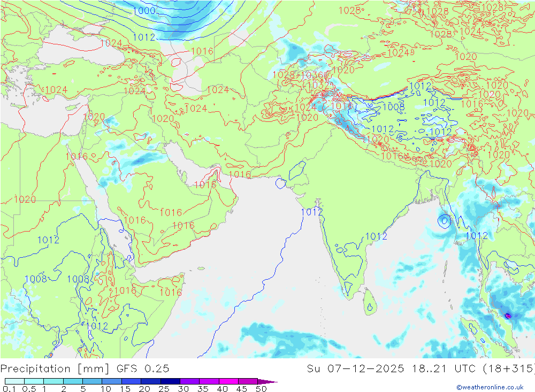Click the 'Su 07-12-2025 18..21 UTC' timestamp
535x392 pixels.
coord(392,369)
